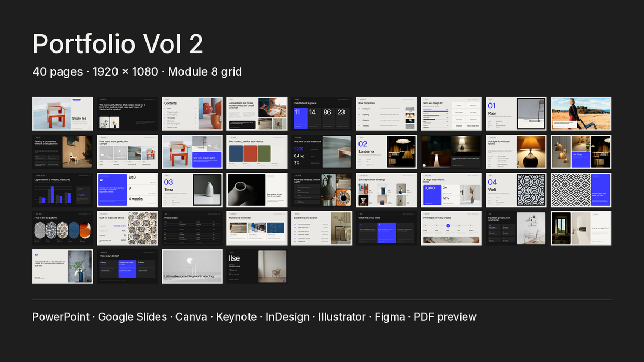Open the 'Three ways to start' slide
Screen dimensions: 644x362
(127, 266)
